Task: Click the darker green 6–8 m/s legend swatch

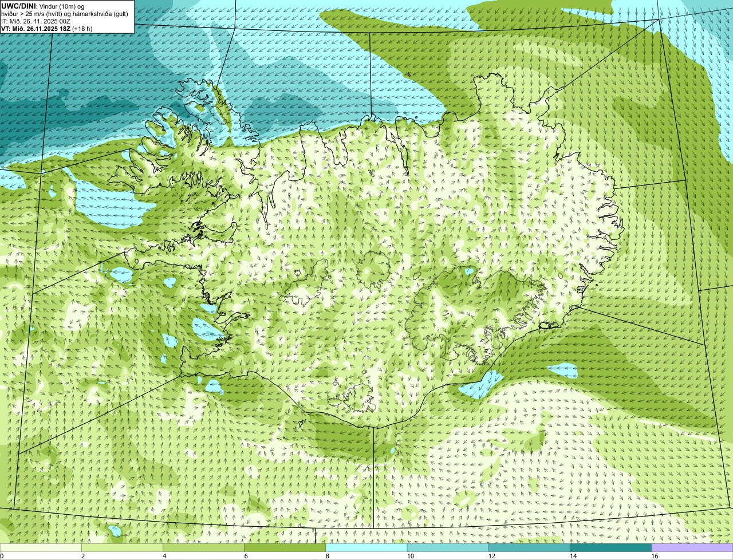Action: point(285,548)
